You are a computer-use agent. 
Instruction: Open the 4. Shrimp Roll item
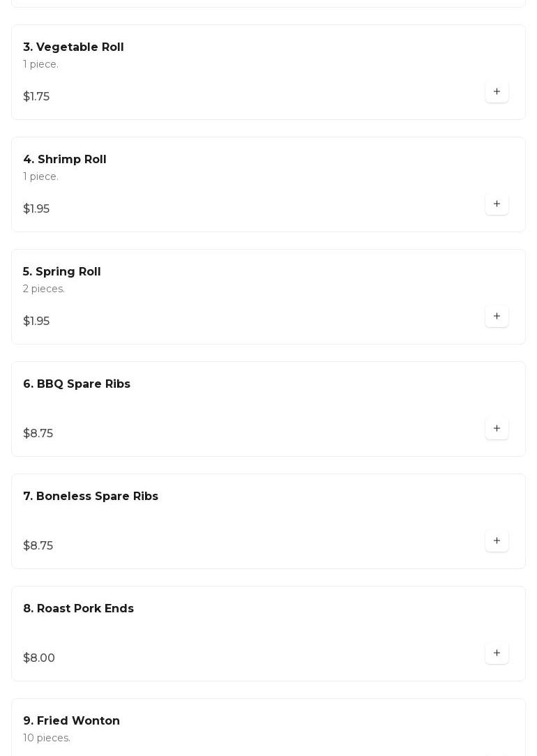click(x=65, y=160)
